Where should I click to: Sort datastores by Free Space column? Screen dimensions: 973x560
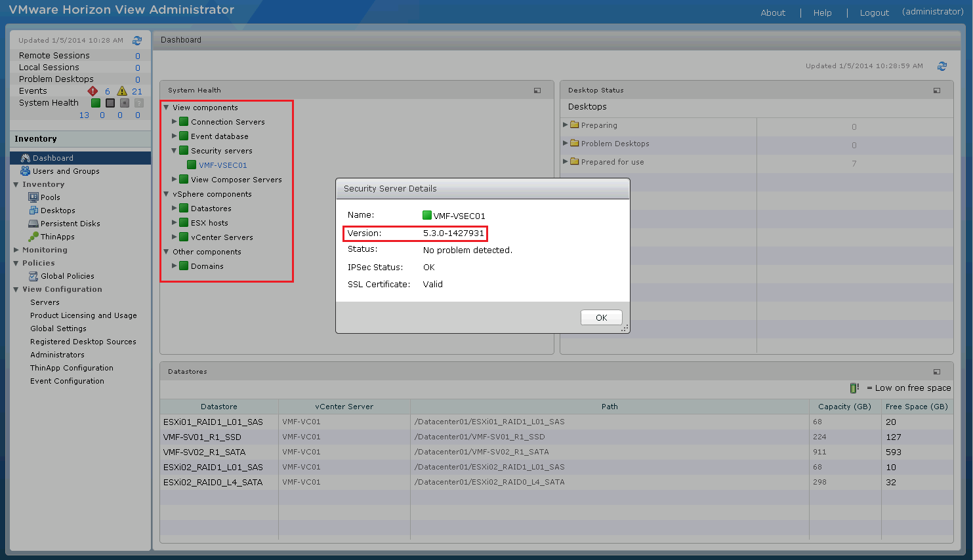[916, 407]
